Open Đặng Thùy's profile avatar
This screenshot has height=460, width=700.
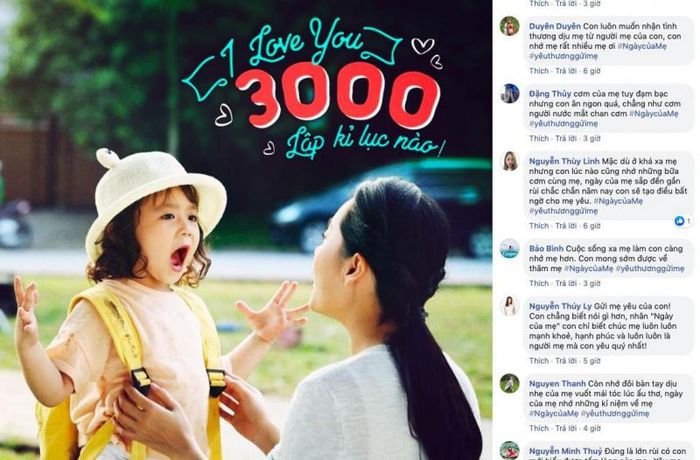pos(509,93)
